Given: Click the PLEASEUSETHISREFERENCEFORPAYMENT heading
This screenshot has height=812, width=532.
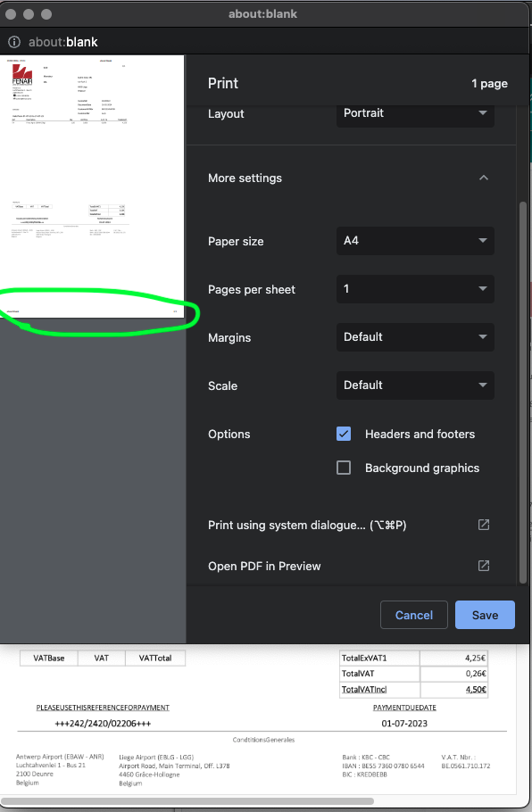Looking at the screenshot, I should (103, 708).
